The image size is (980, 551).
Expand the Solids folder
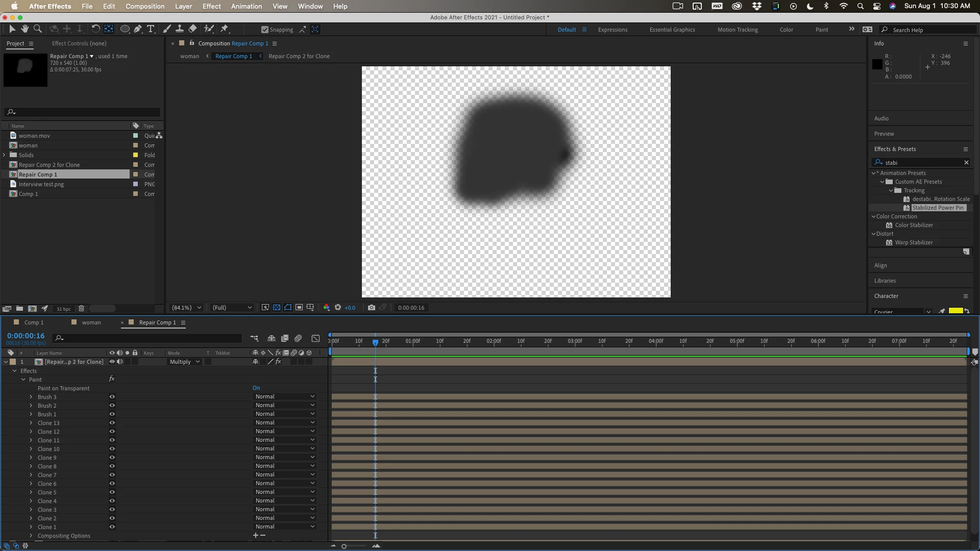[x=4, y=155]
